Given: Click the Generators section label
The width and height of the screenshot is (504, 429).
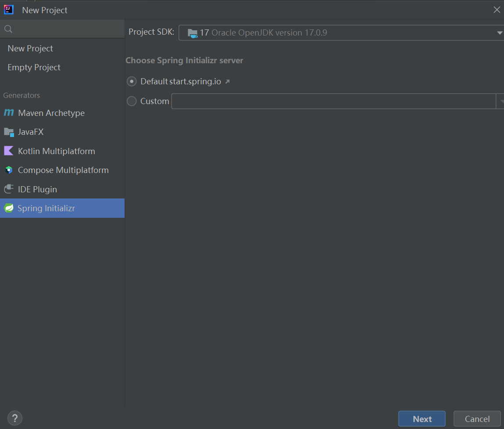Looking at the screenshot, I should click(21, 95).
